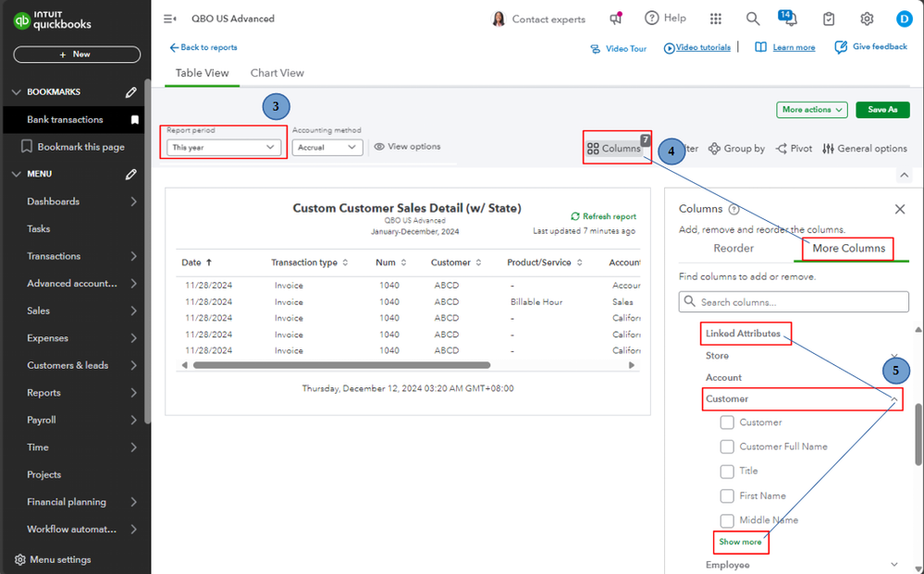Switch to the More Columns tab
This screenshot has height=574, width=924.
[848, 249]
